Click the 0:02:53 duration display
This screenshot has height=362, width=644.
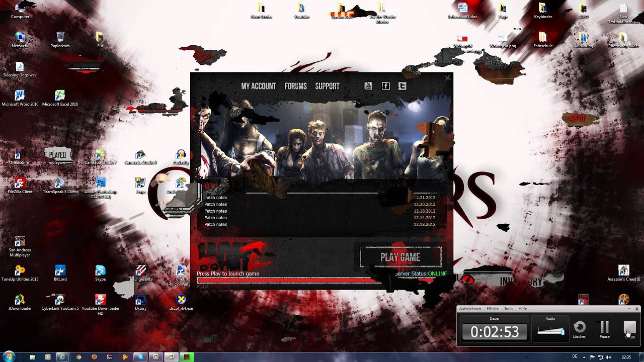[495, 332]
